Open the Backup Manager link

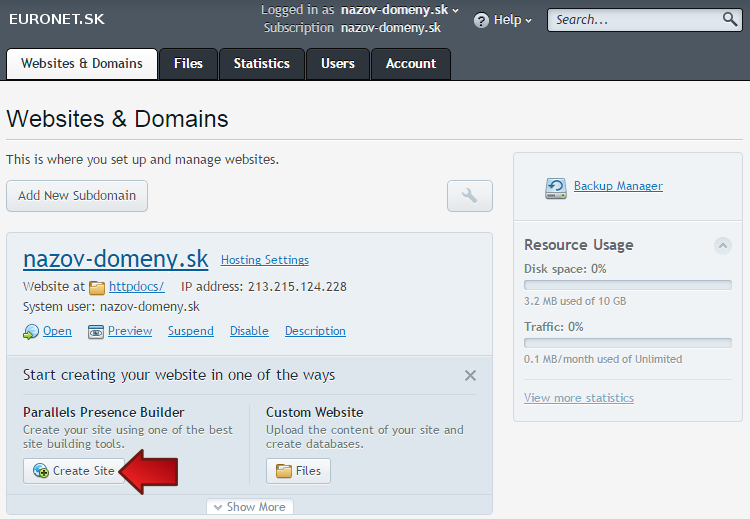click(618, 186)
